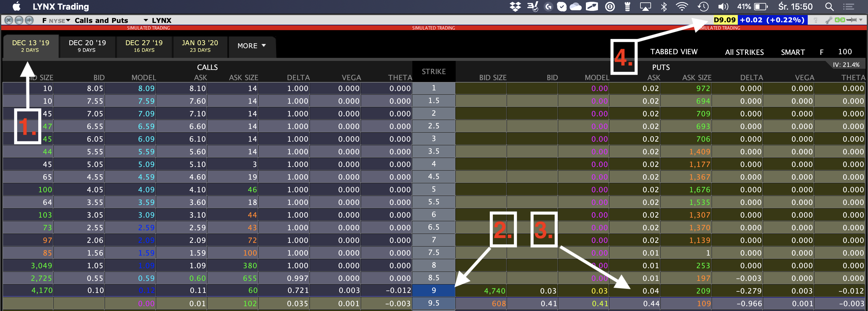Click the green chain link icon
868x311 pixels.
[x=839, y=20]
